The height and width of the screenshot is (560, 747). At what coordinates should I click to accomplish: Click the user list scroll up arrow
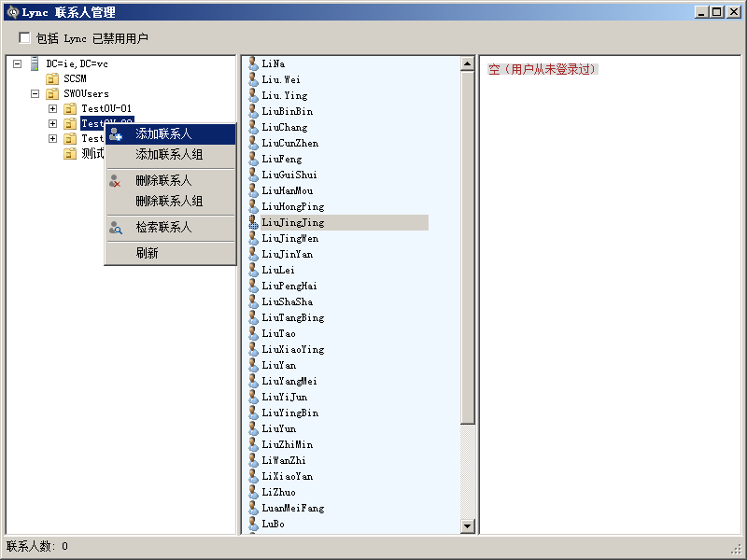point(468,64)
